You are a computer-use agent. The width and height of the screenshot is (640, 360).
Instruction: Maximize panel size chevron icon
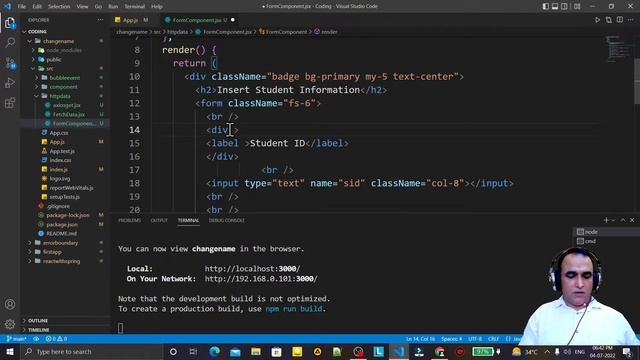623,220
